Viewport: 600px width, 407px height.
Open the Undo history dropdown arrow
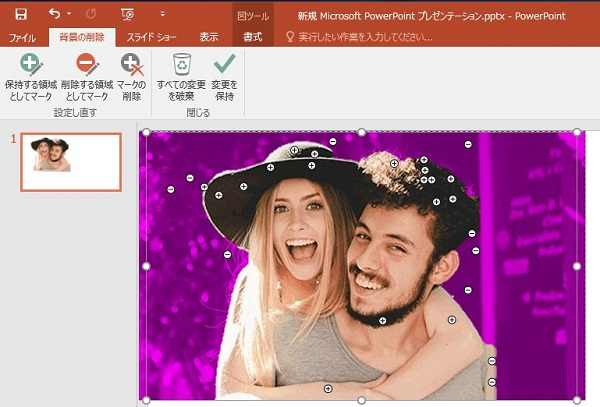[x=69, y=14]
